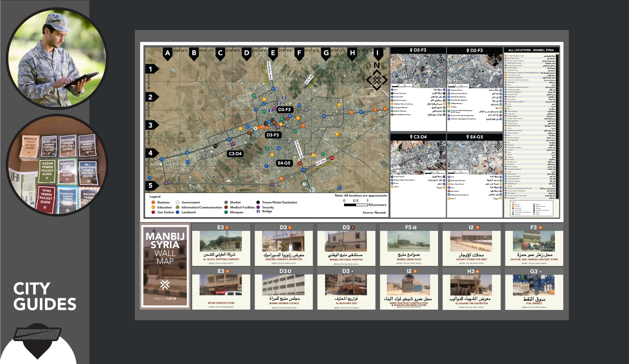Click the D2-F3 zone label on the map

(x=285, y=110)
